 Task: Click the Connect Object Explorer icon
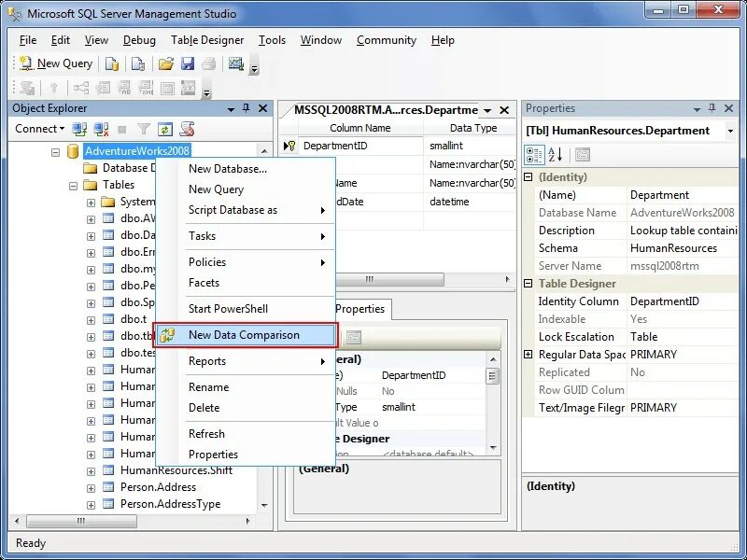(x=78, y=128)
